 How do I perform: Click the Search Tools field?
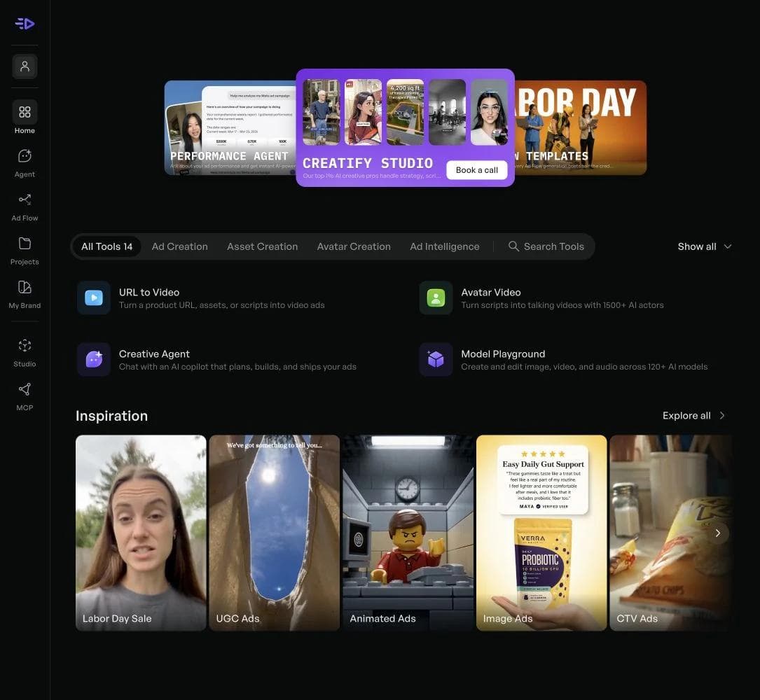pyautogui.click(x=546, y=246)
